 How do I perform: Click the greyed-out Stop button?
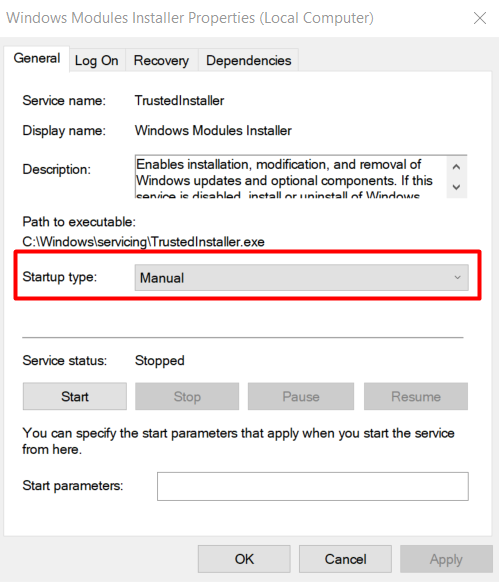(x=187, y=396)
